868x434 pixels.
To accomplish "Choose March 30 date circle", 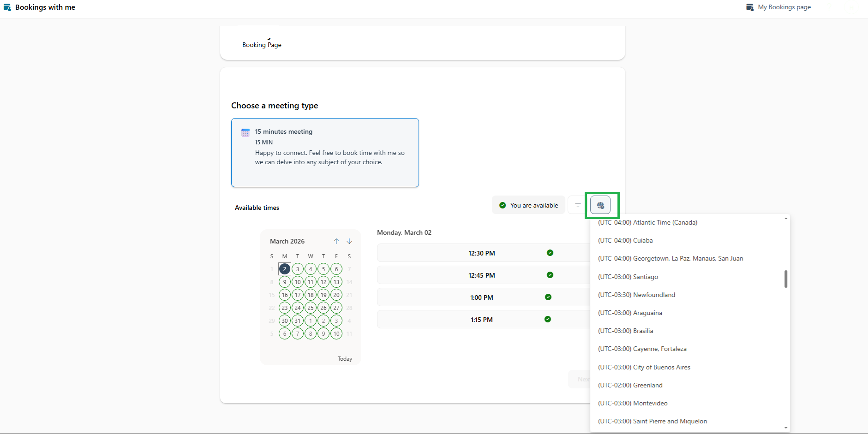I will point(285,321).
